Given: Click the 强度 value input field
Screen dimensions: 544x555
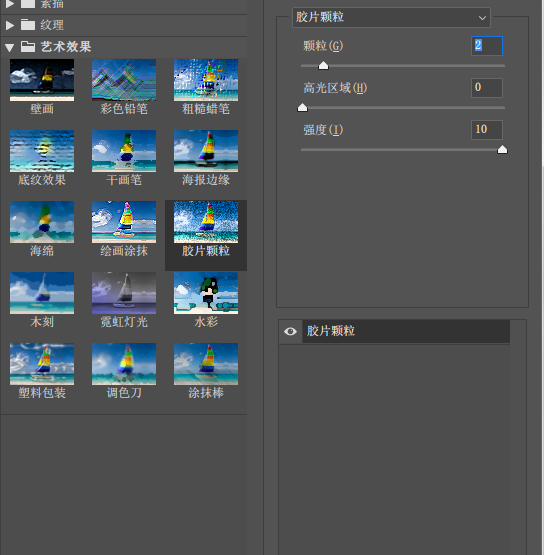Looking at the screenshot, I should 487,130.
